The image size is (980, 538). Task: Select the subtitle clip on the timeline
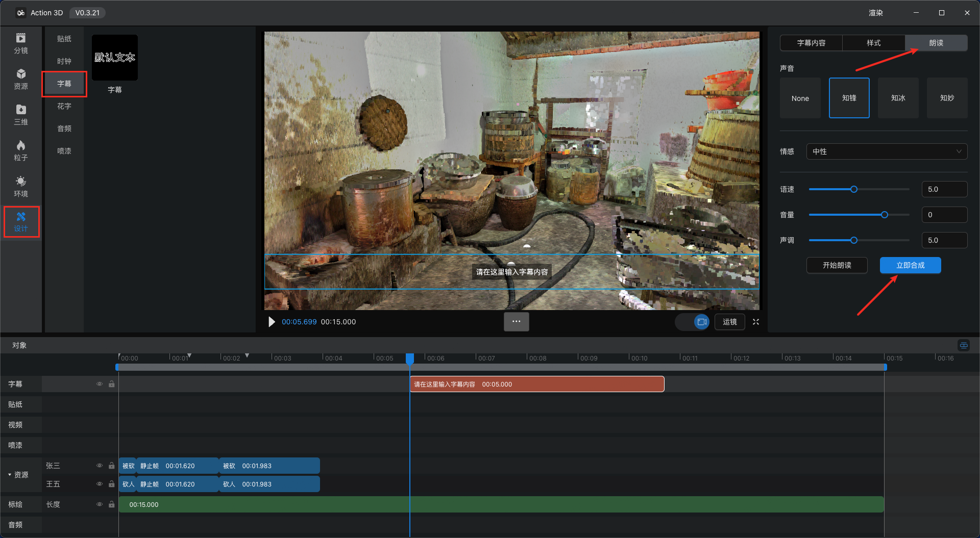click(537, 384)
